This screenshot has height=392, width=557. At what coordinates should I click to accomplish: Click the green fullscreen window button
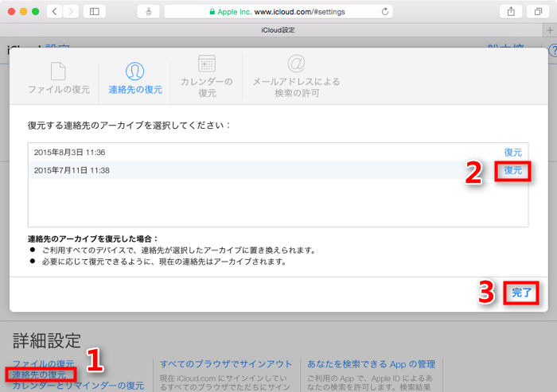pos(36,12)
